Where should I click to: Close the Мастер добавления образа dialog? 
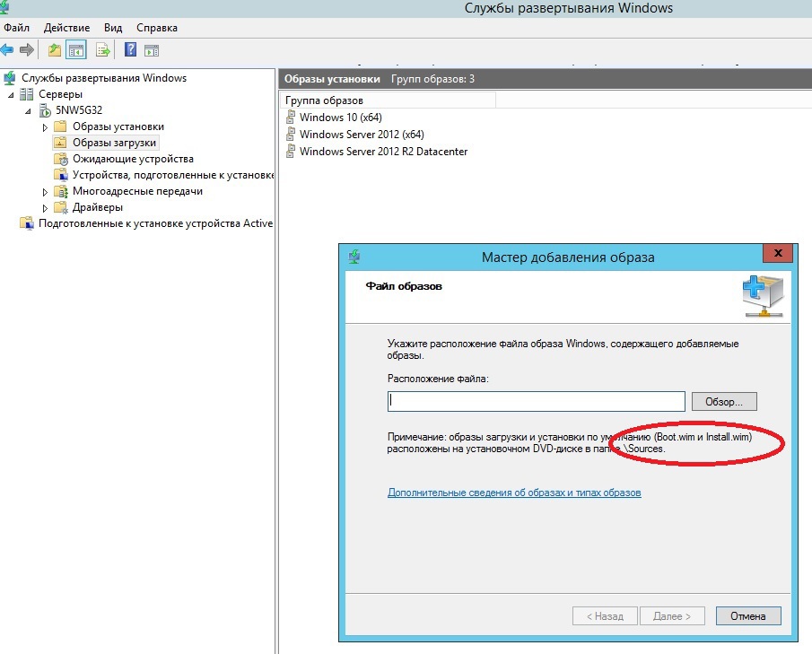[x=777, y=253]
